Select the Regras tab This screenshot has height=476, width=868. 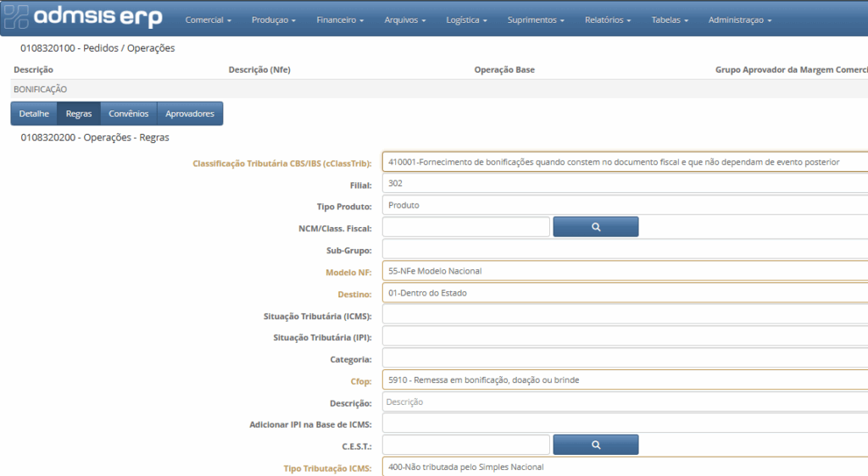point(79,113)
